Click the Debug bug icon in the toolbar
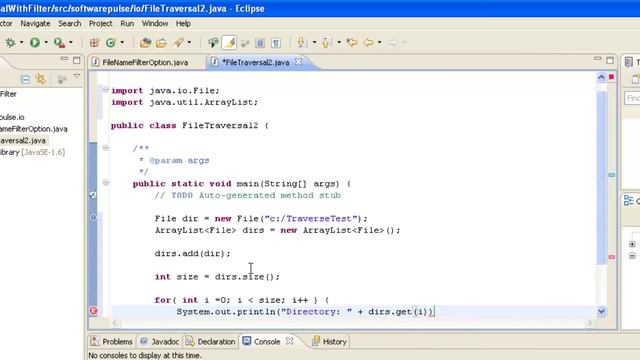Viewport: 640px width, 360px height. coord(10,42)
